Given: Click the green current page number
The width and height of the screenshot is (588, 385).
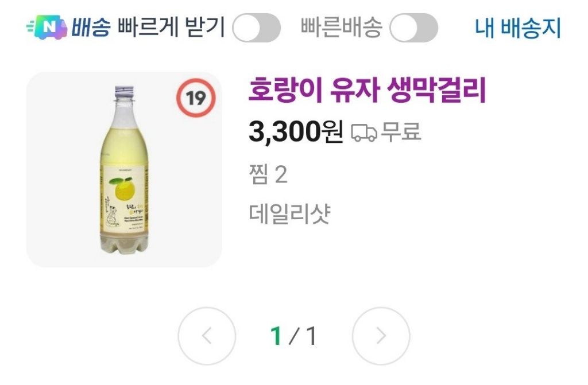Looking at the screenshot, I should coord(277,336).
